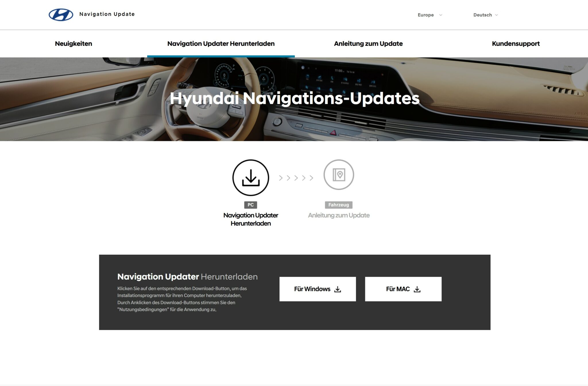
Task: Open the Anleitung zum Update section
Action: 369,44
